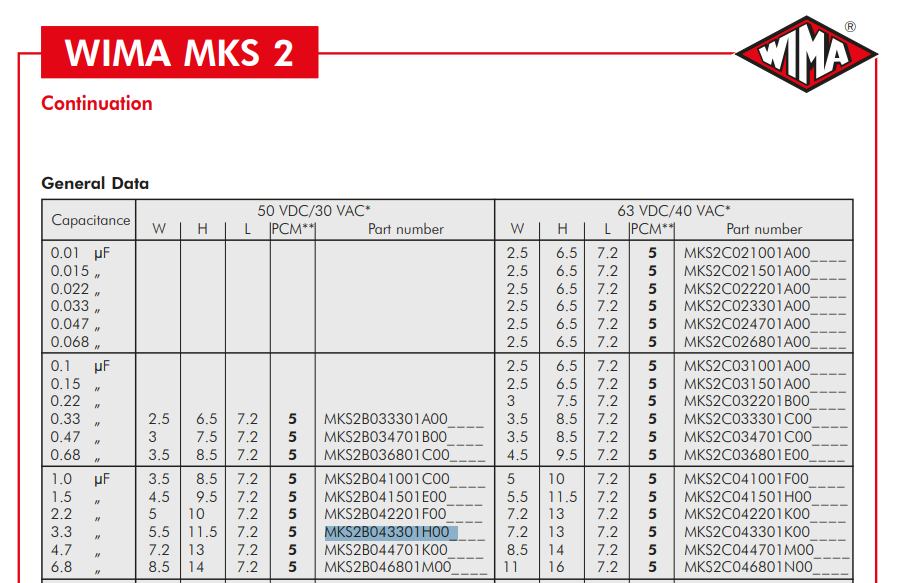Click the 1.0 µF capacitance value
The width and height of the screenshot is (899, 583).
80,479
